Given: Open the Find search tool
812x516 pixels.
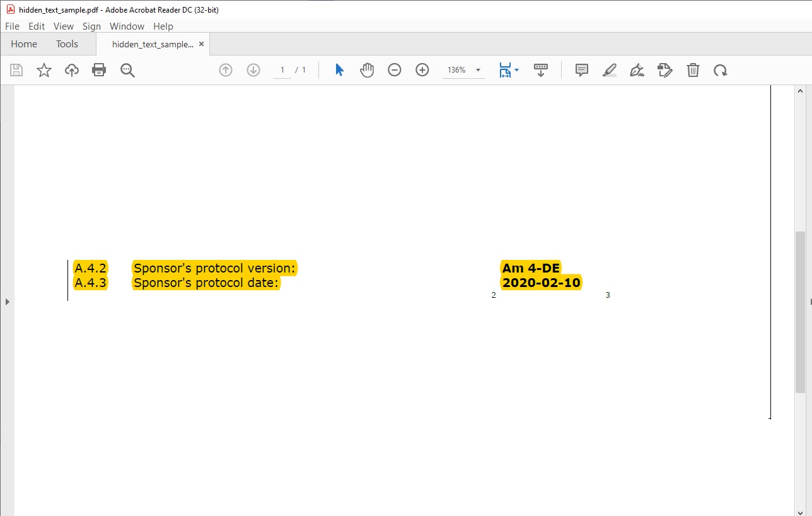Looking at the screenshot, I should click(128, 69).
